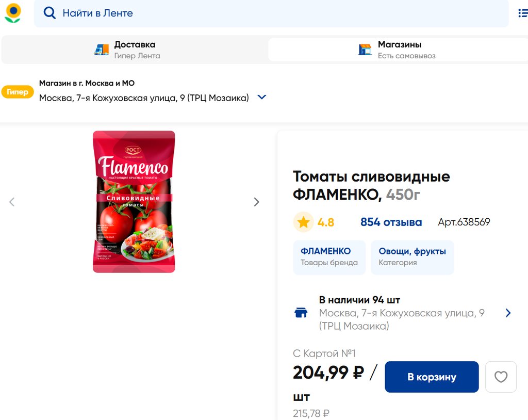Expand the store address dropdown
The width and height of the screenshot is (528, 420).
[x=262, y=97]
